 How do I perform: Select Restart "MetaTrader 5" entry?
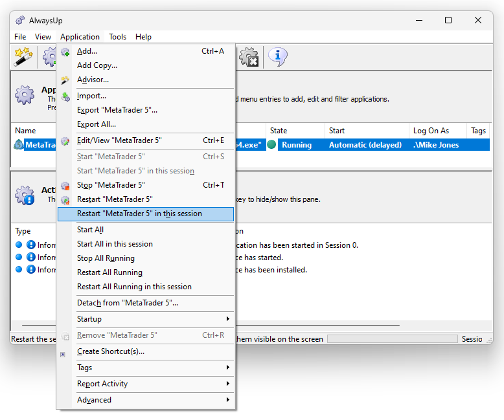146,199
